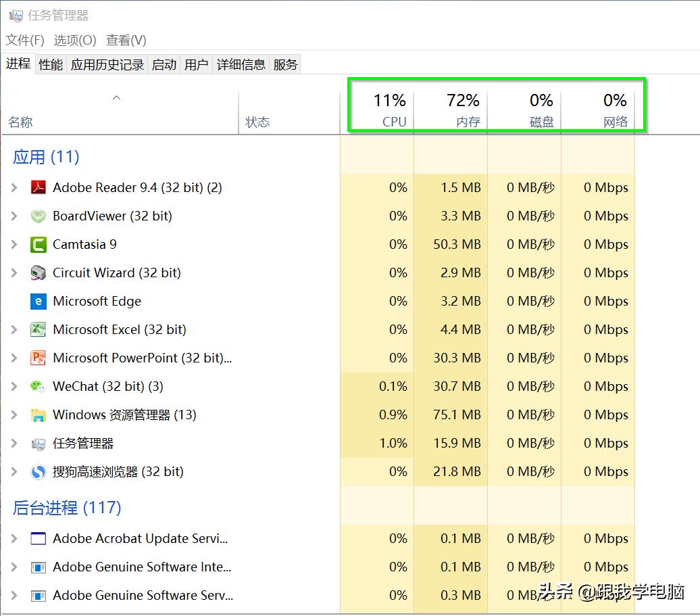Click the Microsoft Edge icon
The width and height of the screenshot is (700, 616).
pyautogui.click(x=40, y=301)
